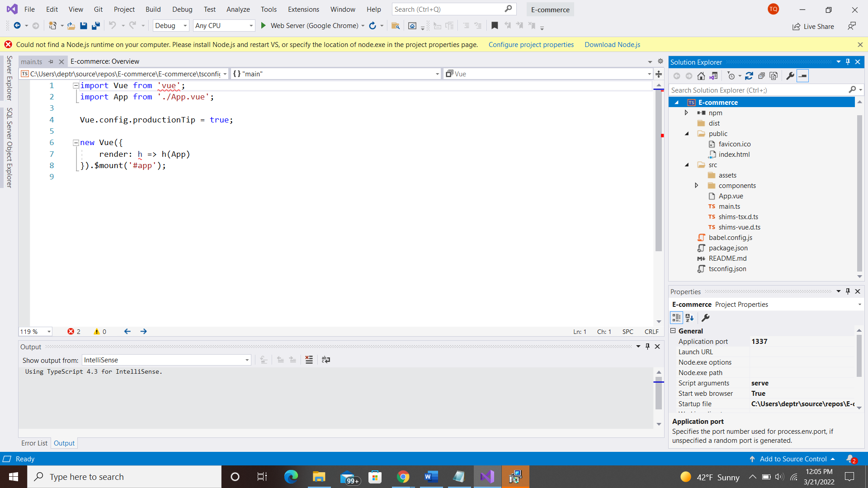
Task: Click the Open File folder icon
Action: (x=71, y=26)
